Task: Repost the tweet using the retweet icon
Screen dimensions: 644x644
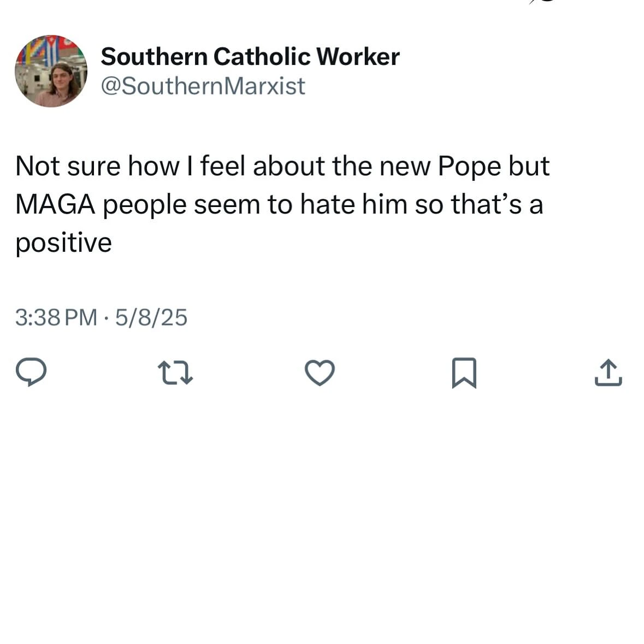Action: coord(175,373)
